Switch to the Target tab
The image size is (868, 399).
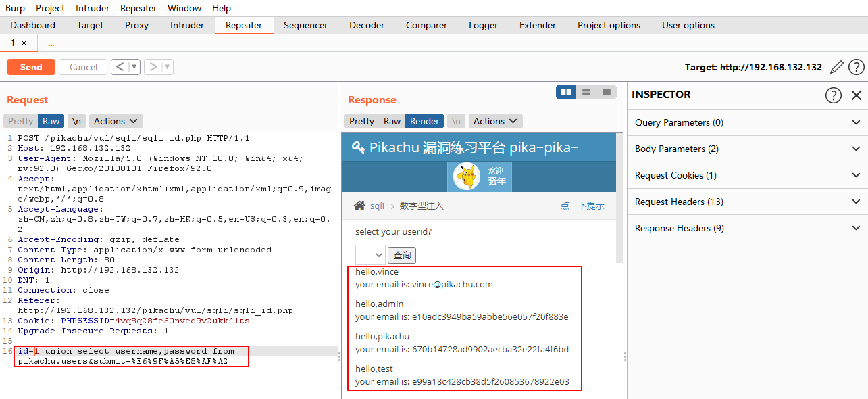(90, 25)
